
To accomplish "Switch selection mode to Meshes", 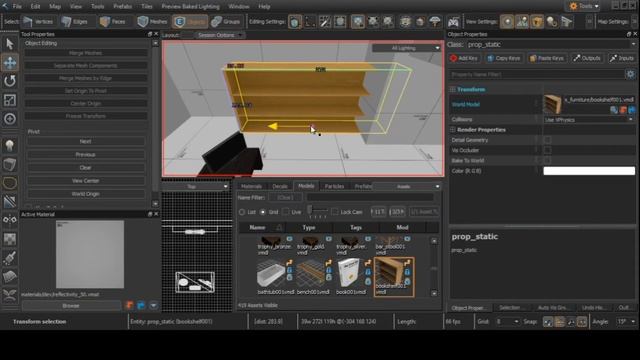I will coord(152,22).
